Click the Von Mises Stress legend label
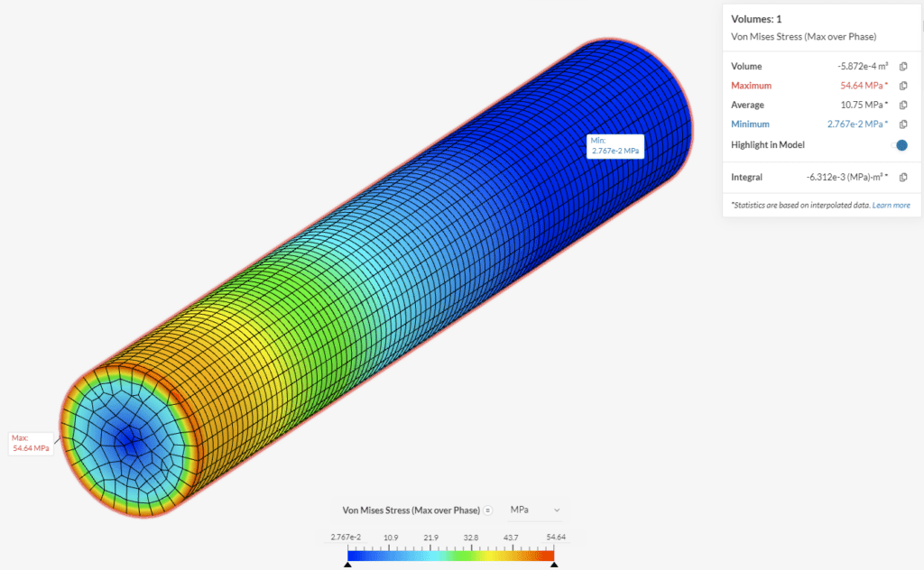Screen dimensions: 924x570 [x=411, y=510]
